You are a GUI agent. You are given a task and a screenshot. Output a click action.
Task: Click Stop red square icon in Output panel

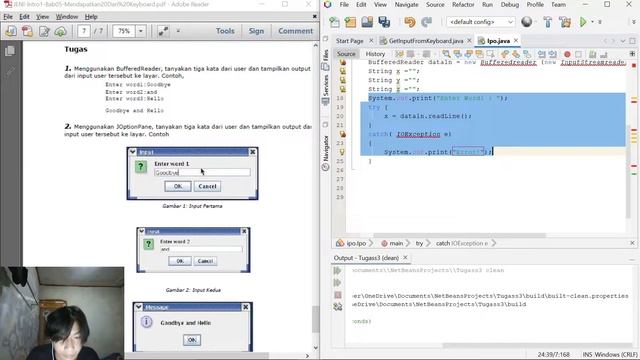(338, 295)
